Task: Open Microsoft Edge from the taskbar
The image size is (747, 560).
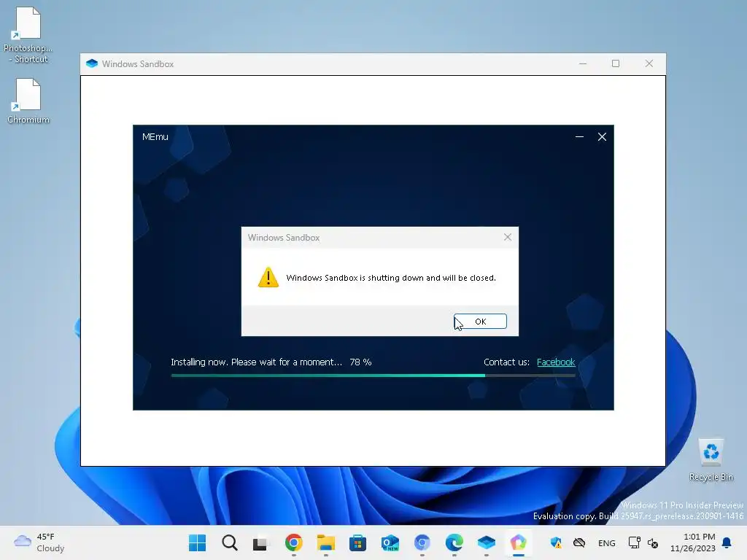Action: point(454,542)
